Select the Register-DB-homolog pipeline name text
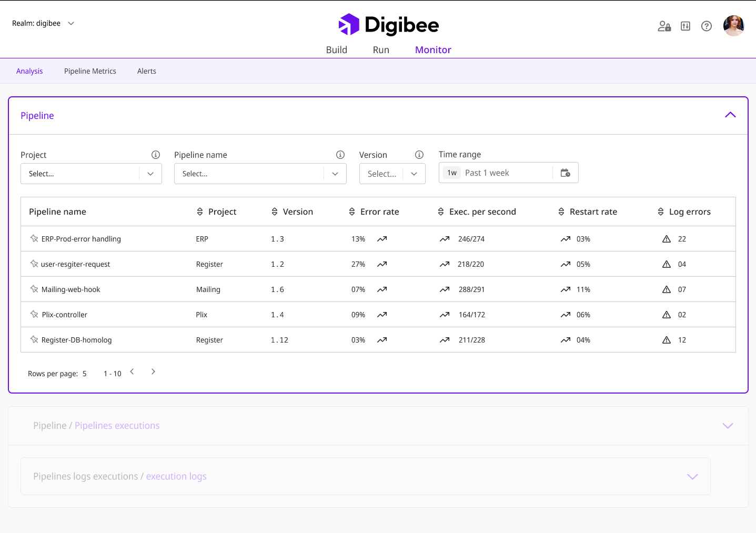Image resolution: width=756 pixels, height=533 pixels. point(77,340)
